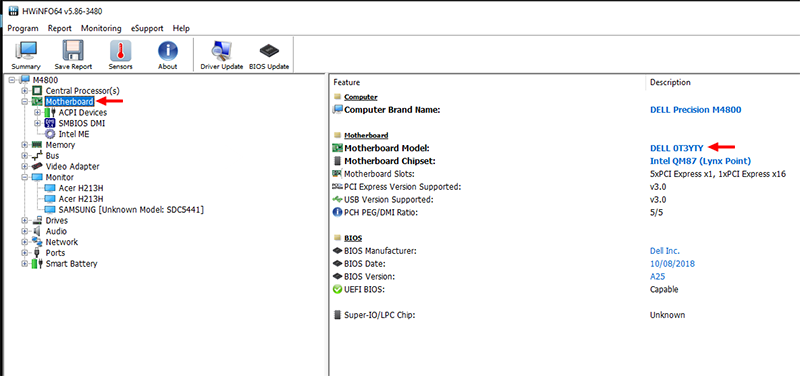Viewport: 800px width, 376px height.
Task: Open the Program menu
Action: click(x=23, y=29)
